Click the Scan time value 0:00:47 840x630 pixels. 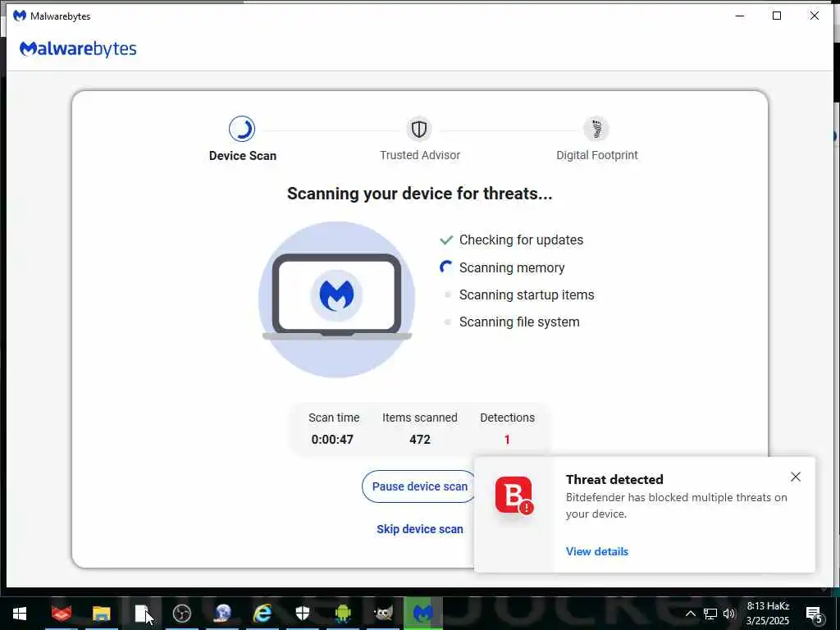point(332,440)
